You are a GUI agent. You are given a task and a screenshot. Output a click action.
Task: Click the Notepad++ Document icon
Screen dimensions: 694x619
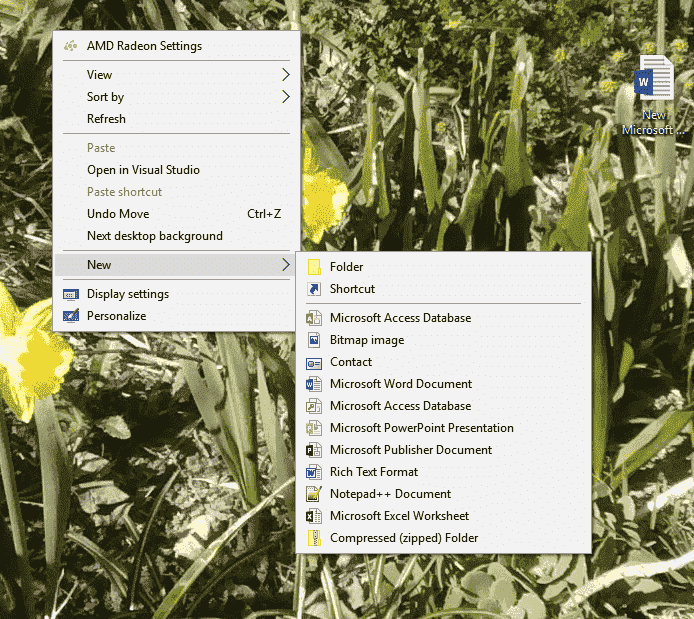pyautogui.click(x=314, y=494)
